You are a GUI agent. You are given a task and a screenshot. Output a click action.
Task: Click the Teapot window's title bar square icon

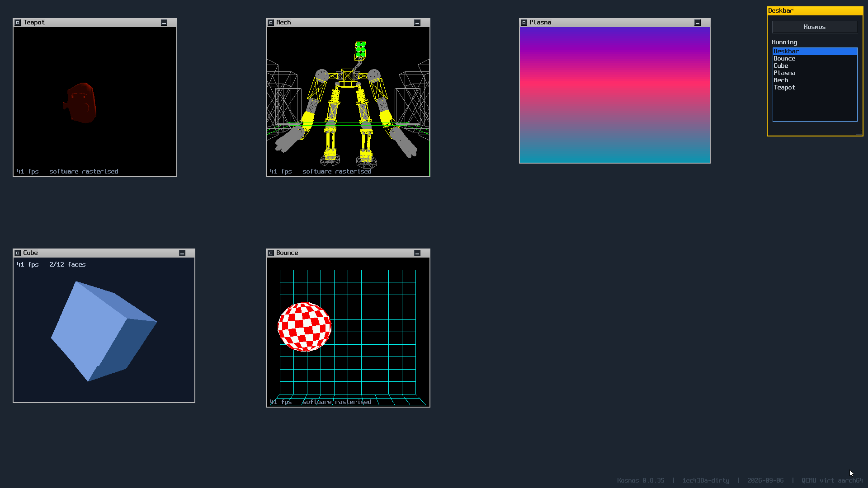tap(18, 23)
